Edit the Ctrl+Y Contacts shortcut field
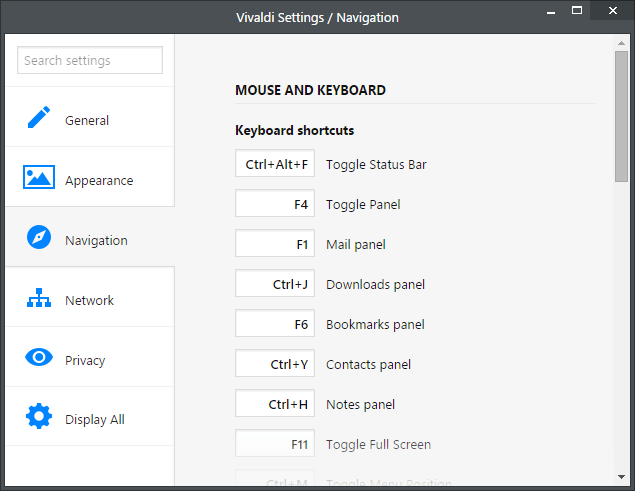The image size is (635, 491). pyautogui.click(x=275, y=363)
